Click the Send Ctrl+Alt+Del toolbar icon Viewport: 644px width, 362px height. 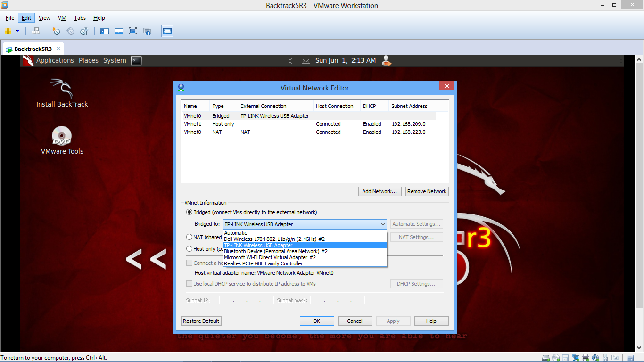pyautogui.click(x=36, y=31)
